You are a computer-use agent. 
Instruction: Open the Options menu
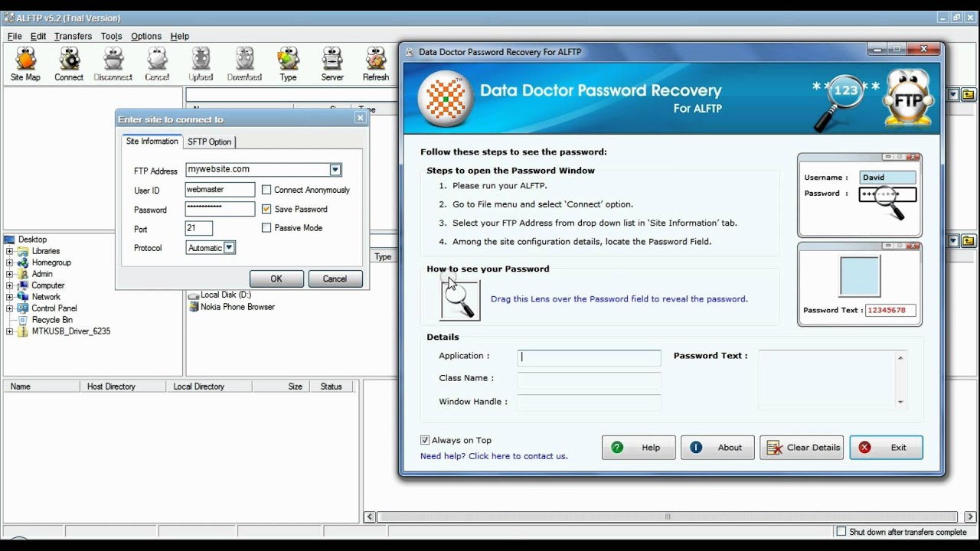point(145,36)
